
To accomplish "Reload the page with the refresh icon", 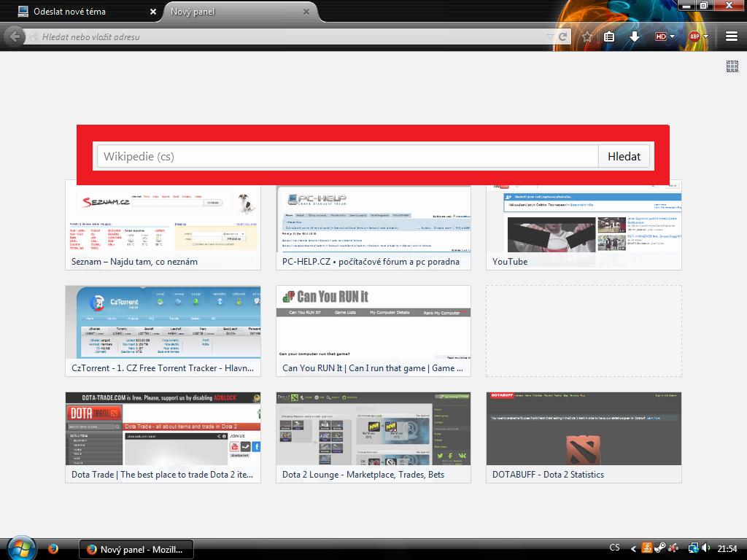I will [x=562, y=36].
